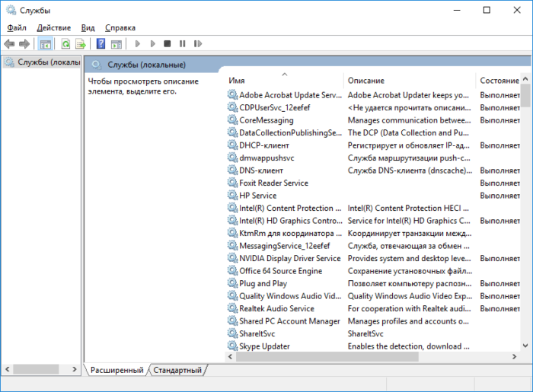Image resolution: width=533 pixels, height=392 pixels.
Task: Select Службы (локальные) tree node
Action: pos(42,62)
